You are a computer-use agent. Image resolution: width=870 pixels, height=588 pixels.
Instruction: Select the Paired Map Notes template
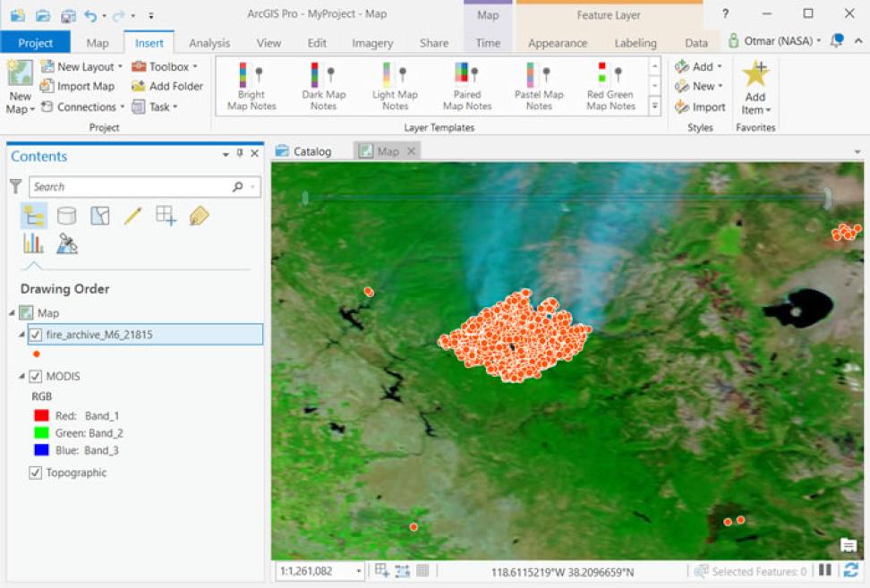(467, 87)
